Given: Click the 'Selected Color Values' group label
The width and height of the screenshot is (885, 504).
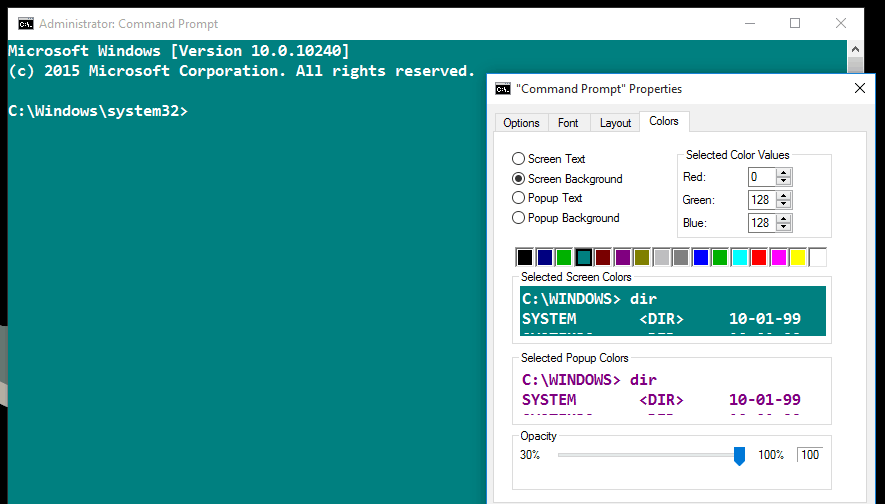Looking at the screenshot, I should coord(738,155).
